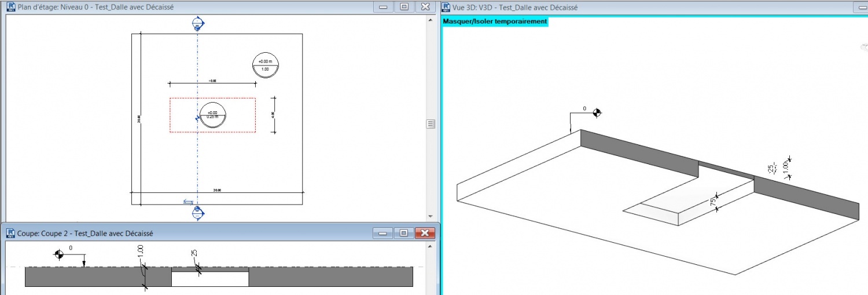The height and width of the screenshot is (295, 868).
Task: Click the section view's scroll up arrow
Action: click(x=431, y=247)
